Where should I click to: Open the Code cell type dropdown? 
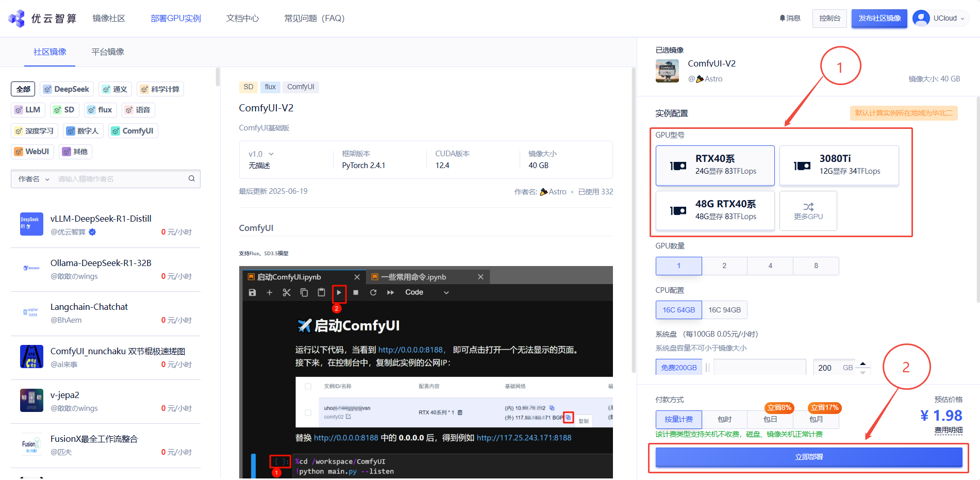[x=427, y=292]
